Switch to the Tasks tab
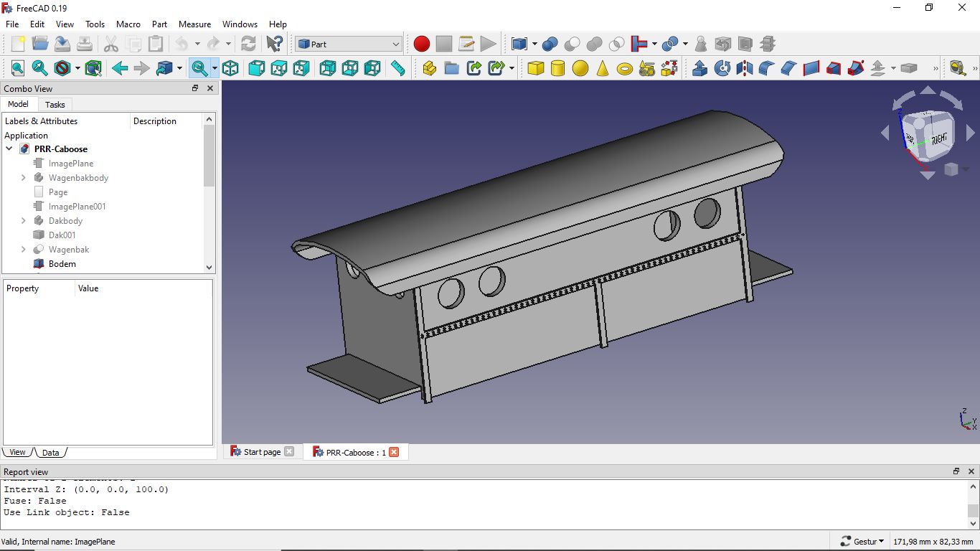The width and height of the screenshot is (980, 551). [55, 105]
